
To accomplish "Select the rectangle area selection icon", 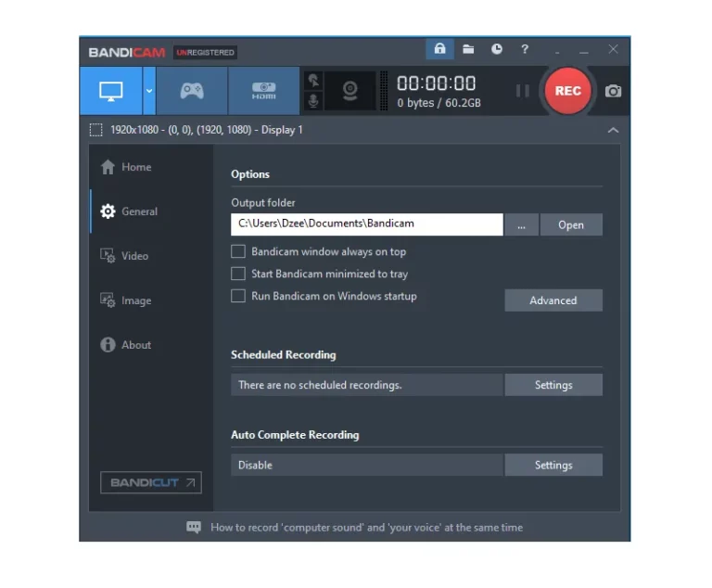I will click(x=95, y=130).
